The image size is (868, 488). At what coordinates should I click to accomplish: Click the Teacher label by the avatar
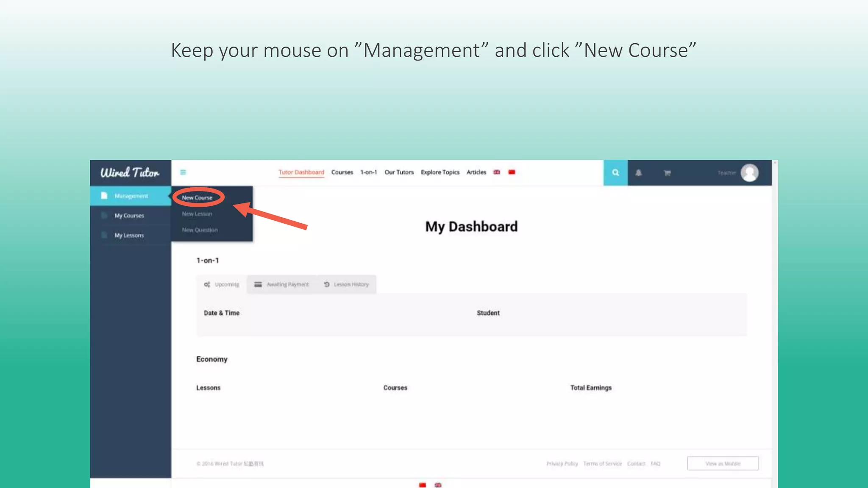coord(726,173)
